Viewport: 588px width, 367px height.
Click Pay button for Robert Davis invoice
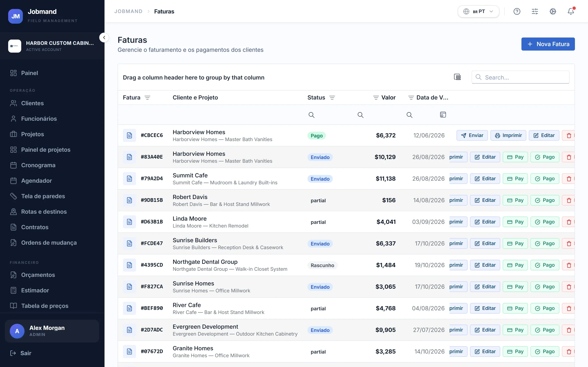tap(515, 200)
